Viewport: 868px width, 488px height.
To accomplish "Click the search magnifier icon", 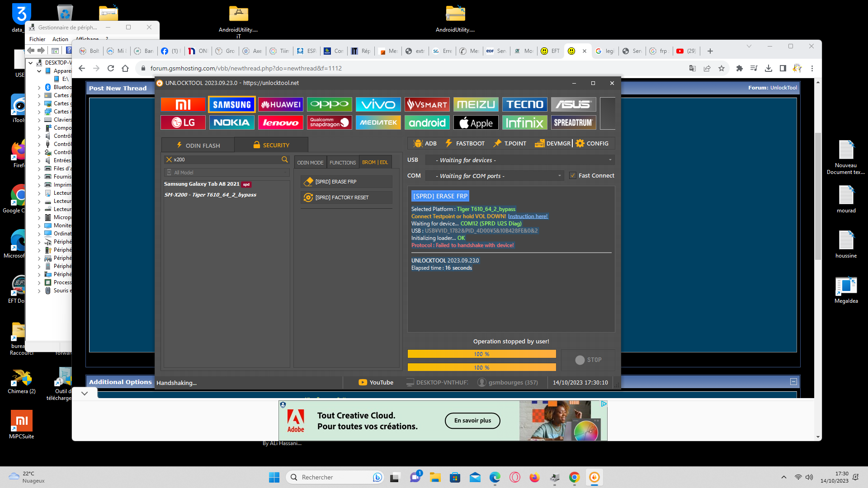I will (285, 160).
